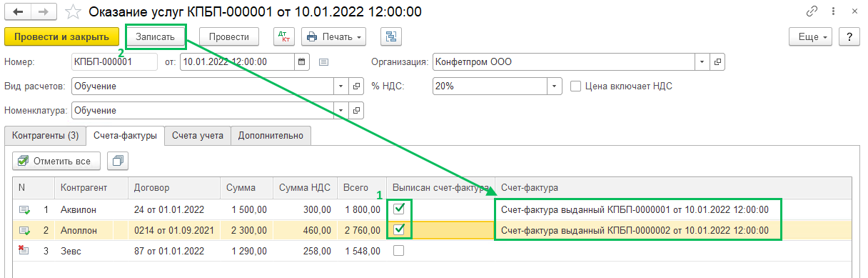Switch to Контрагенты (3) tab
This screenshot has height=278, width=868.
pyautogui.click(x=44, y=135)
